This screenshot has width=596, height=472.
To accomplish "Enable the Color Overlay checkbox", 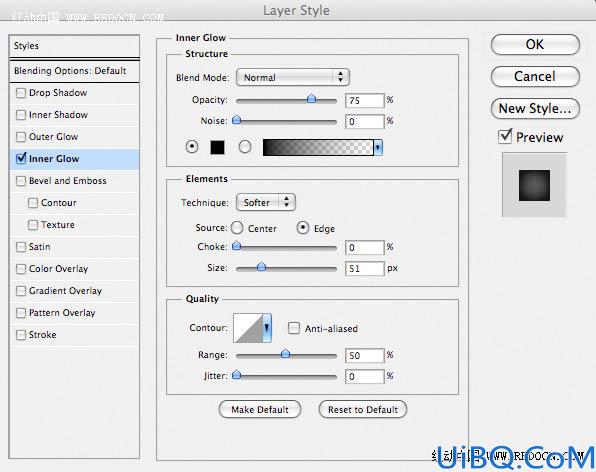I will [21, 269].
